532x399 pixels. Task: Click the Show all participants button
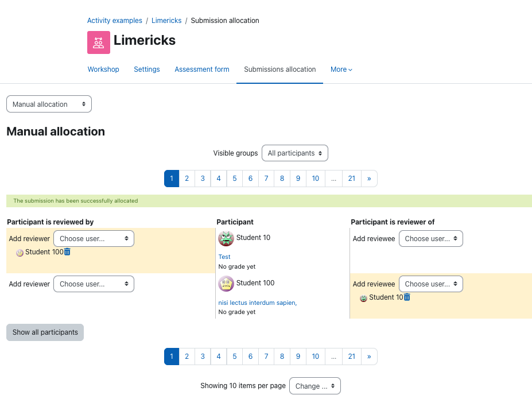click(45, 332)
